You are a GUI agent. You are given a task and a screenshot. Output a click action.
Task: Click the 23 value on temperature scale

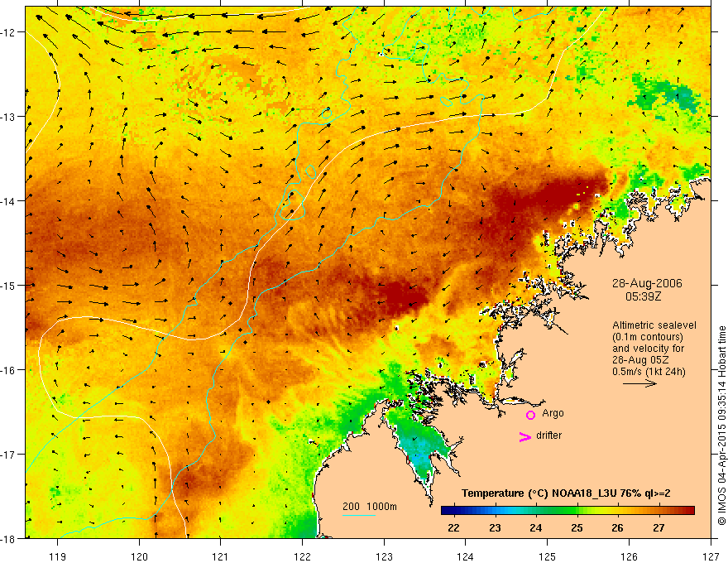pos(495,527)
